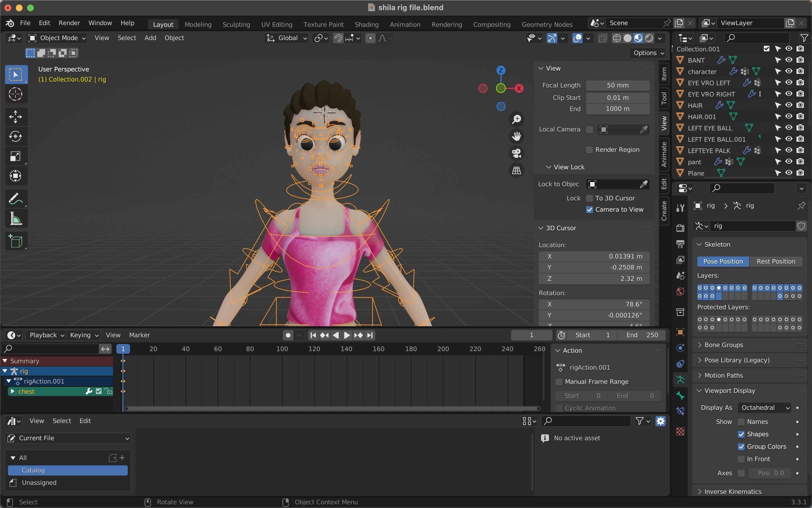
Task: Open the View Layer properties tab icon
Action: 680,260
